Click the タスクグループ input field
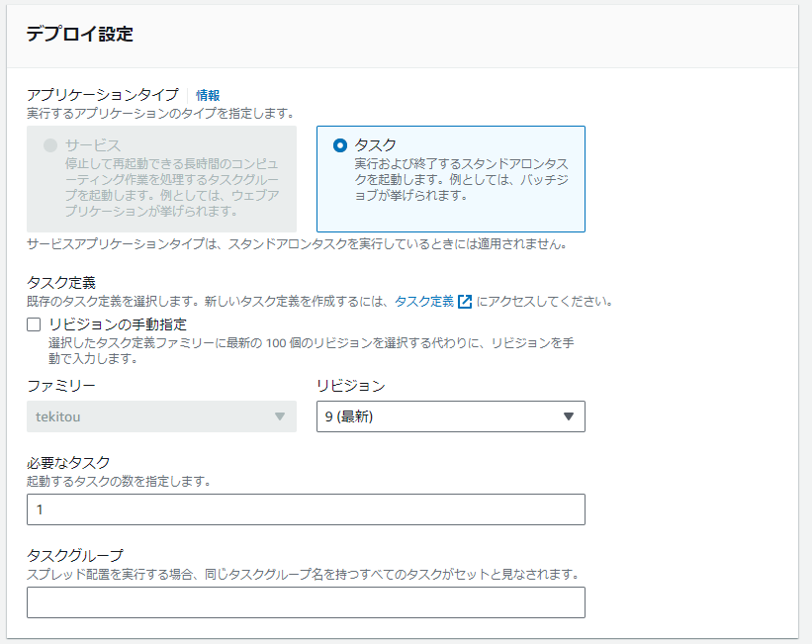Image resolution: width=812 pixels, height=644 pixels. coord(306,602)
